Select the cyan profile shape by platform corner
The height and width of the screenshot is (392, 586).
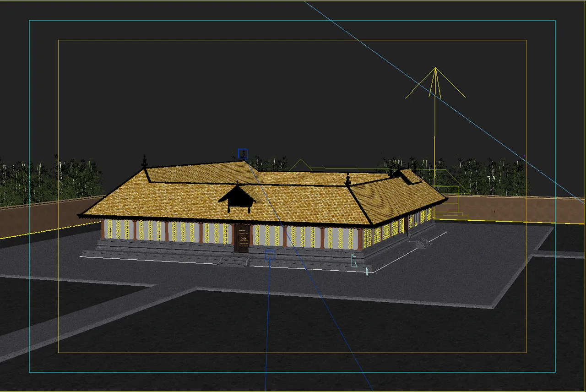[353, 260]
